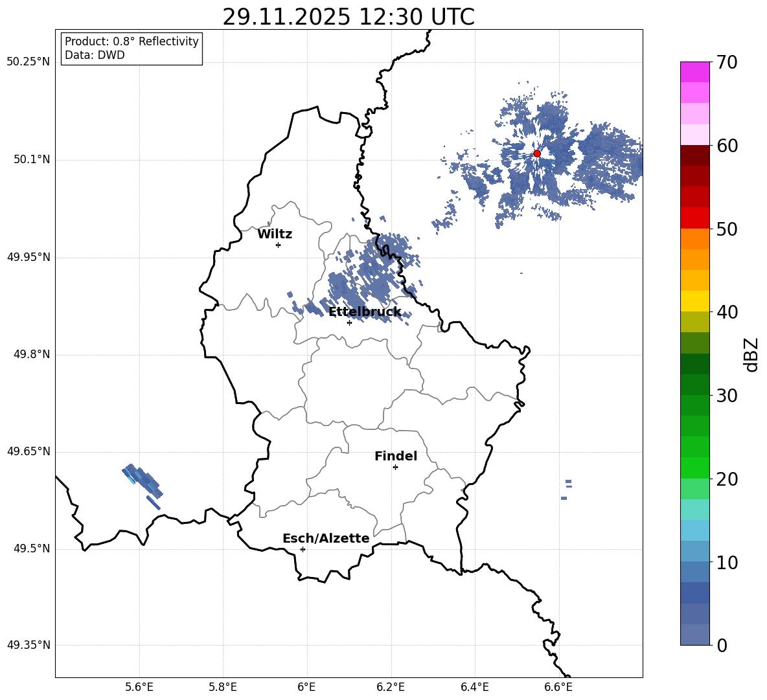
Task: Click the 'Product: 0.8° Reflectivity' text
Action: (132, 41)
